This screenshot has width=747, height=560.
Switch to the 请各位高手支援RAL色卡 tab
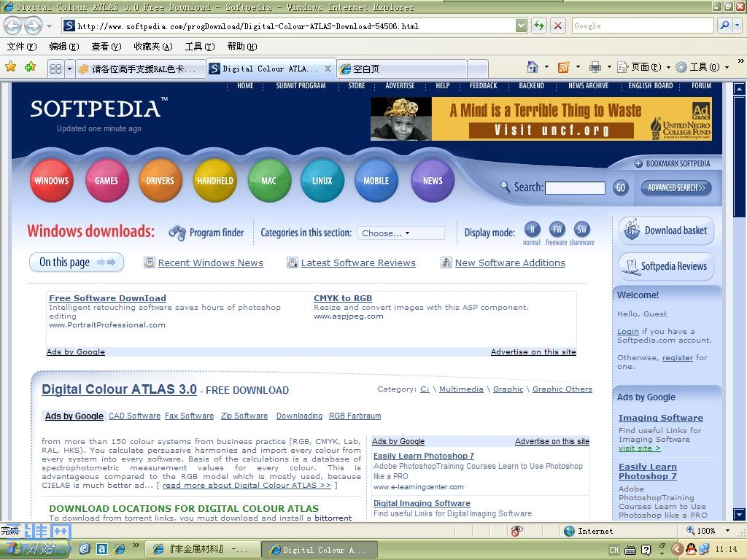tap(140, 69)
